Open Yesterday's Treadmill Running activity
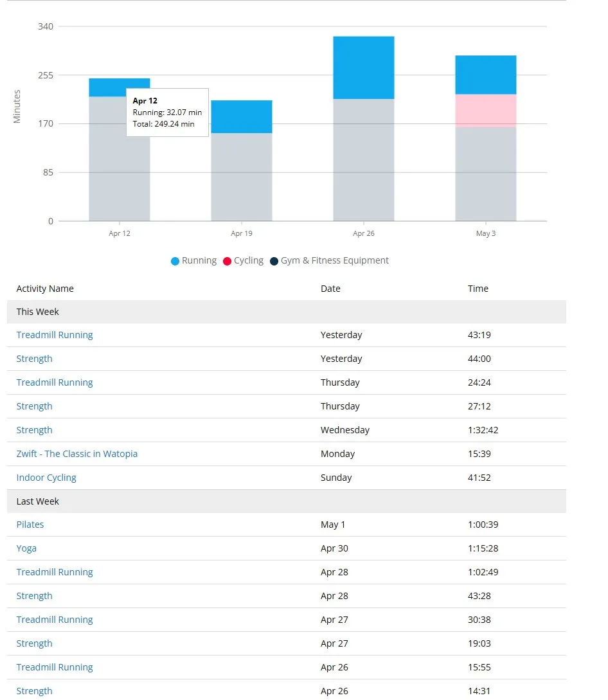The width and height of the screenshot is (608, 700). 55,335
